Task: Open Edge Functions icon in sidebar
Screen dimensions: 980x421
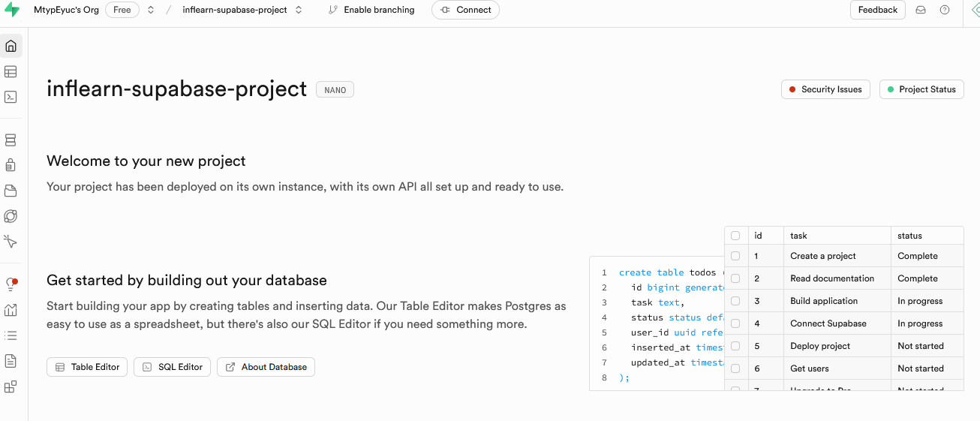Action: (11, 216)
